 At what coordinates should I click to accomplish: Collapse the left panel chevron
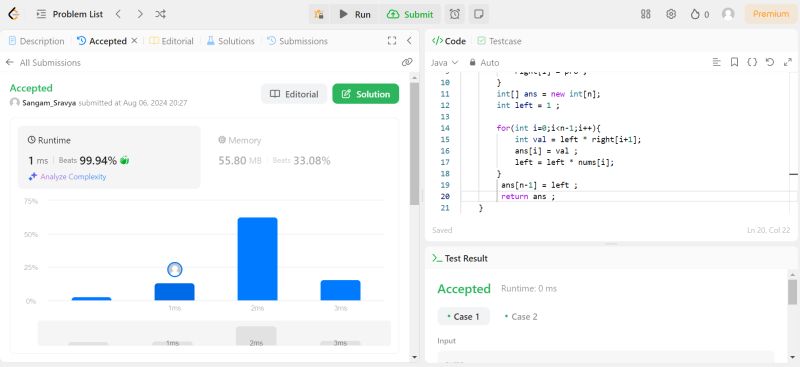[x=409, y=41]
